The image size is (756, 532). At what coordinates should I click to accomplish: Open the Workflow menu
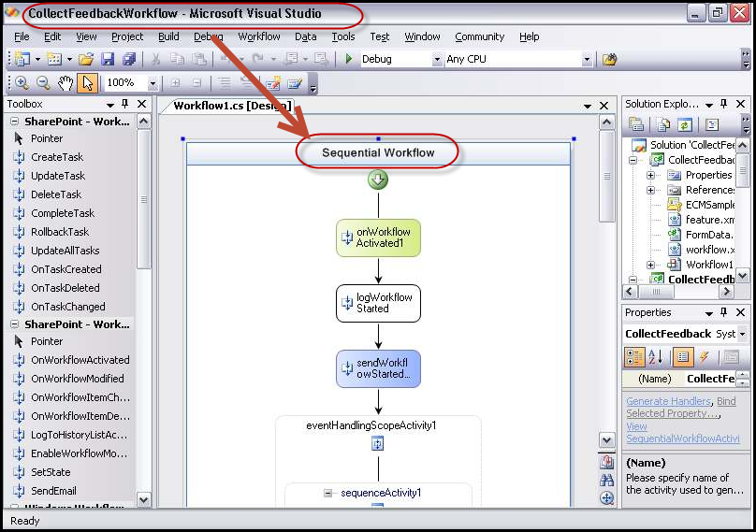tap(259, 36)
